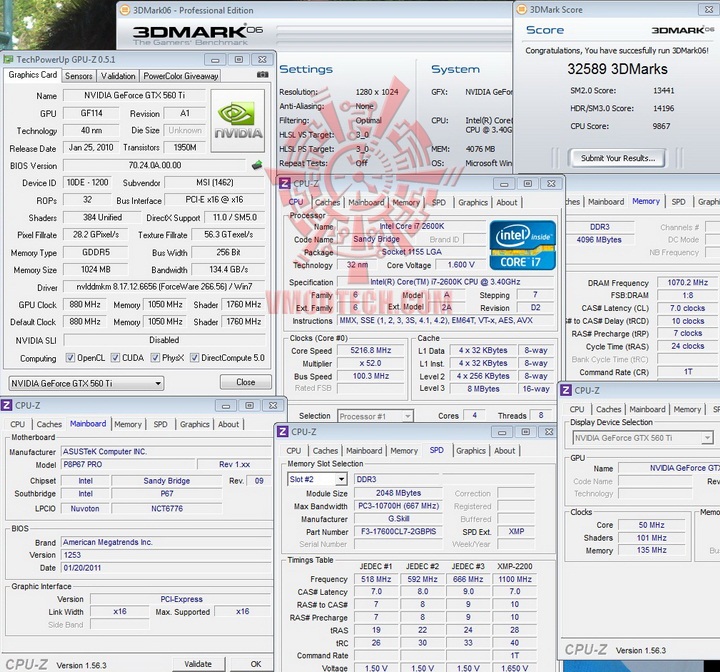Click the CPU Score value 9867
720x672 pixels.
point(661,126)
